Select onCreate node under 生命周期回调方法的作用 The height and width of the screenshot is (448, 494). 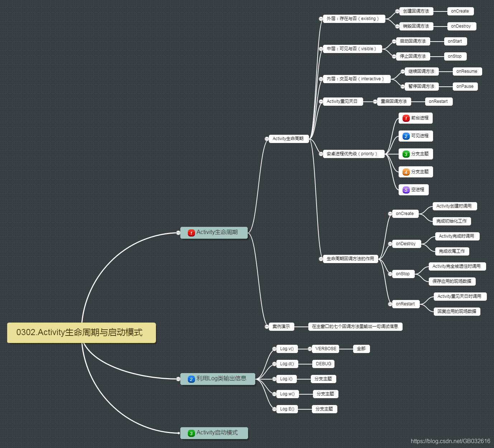[x=405, y=214]
